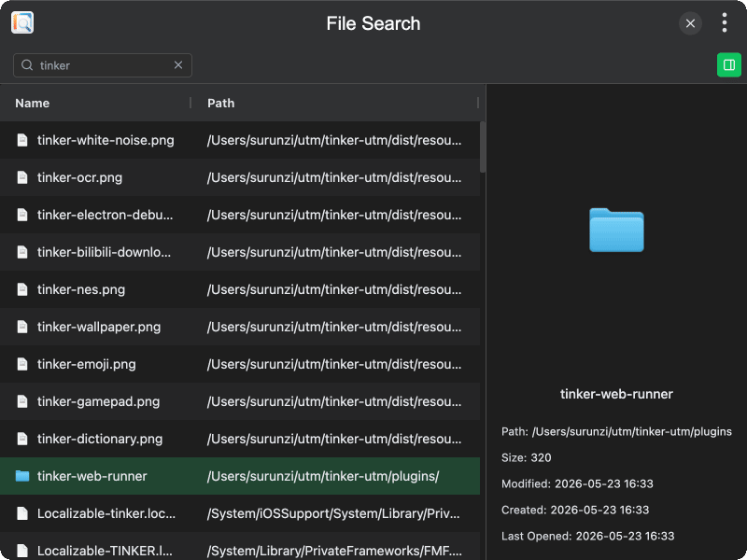Click file icon next to tinker-ocr.png
Screen dimensions: 747x560
click(x=22, y=177)
